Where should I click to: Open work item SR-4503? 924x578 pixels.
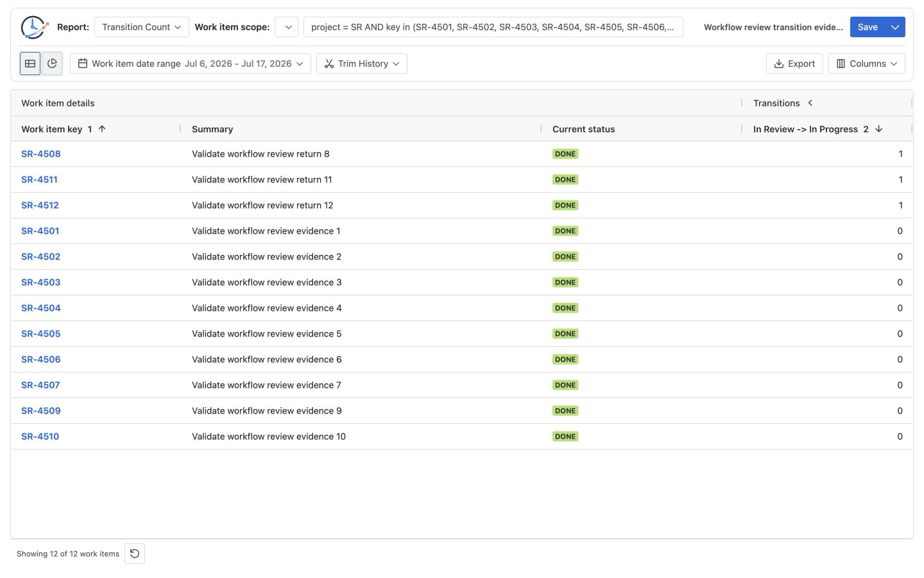point(41,283)
